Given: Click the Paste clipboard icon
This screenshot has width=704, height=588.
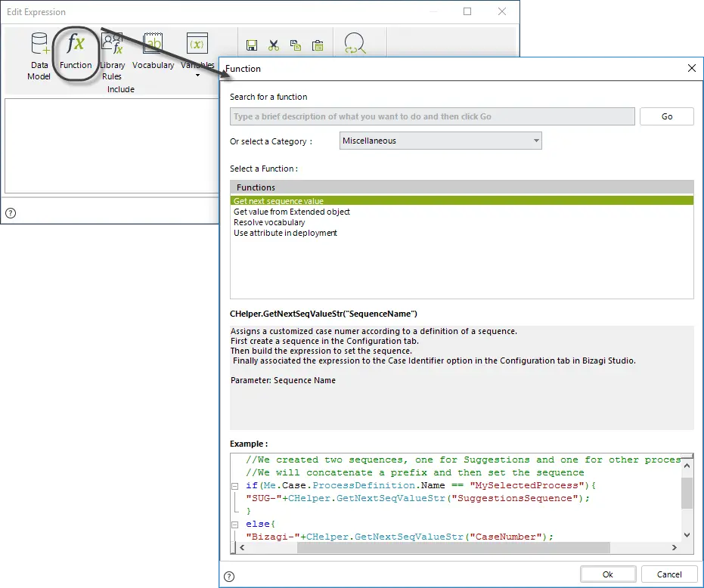Looking at the screenshot, I should coord(318,45).
